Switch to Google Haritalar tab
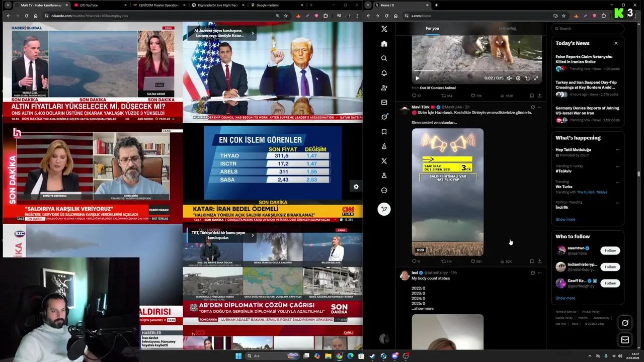 coord(277,5)
